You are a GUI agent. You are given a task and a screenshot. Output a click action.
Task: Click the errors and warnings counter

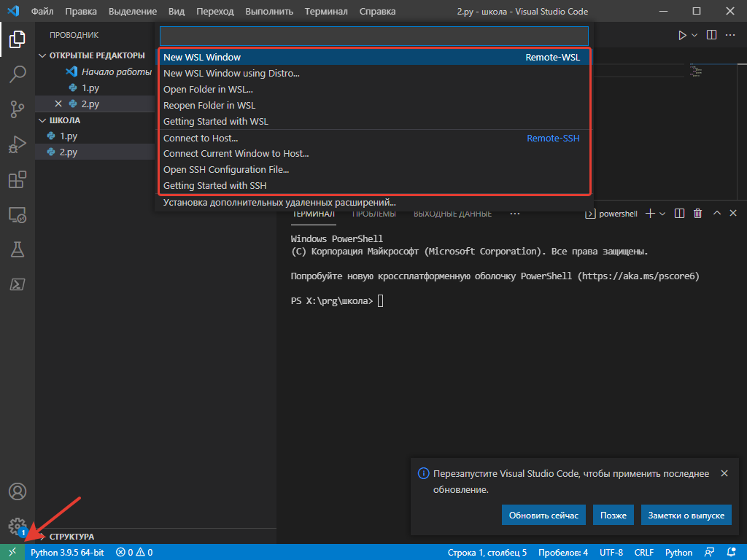click(134, 553)
